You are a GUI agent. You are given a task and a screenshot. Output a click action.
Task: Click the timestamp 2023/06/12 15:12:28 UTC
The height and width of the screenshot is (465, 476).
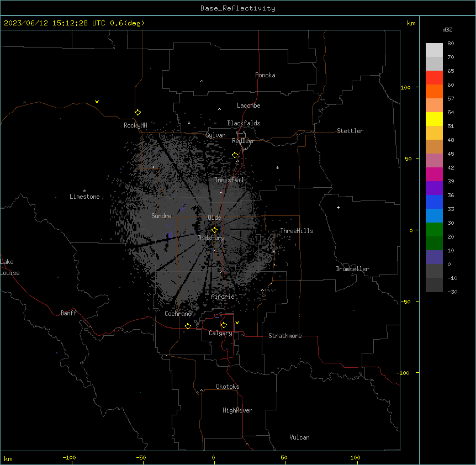pyautogui.click(x=55, y=23)
